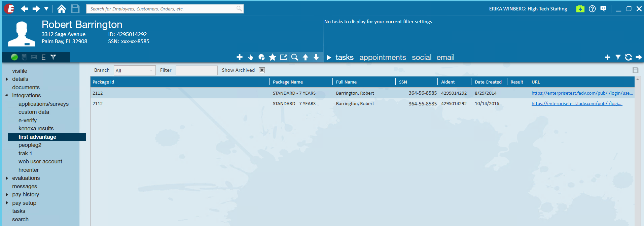This screenshot has width=644, height=226.
Task: Open peopleg2 under integrations
Action: pyautogui.click(x=30, y=145)
